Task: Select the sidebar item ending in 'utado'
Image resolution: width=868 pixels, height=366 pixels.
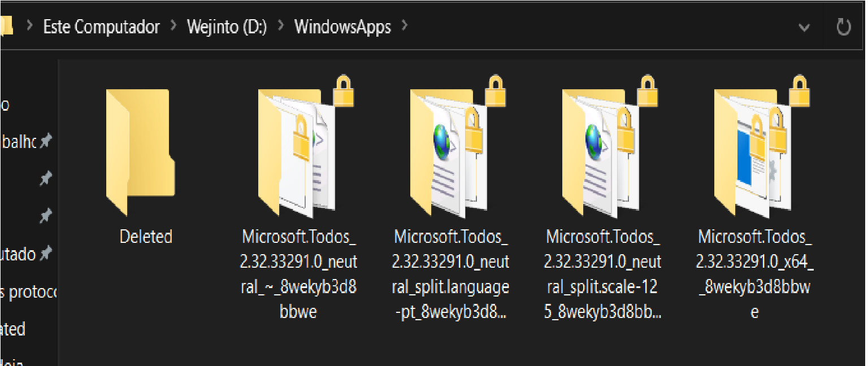Action: click(27, 254)
